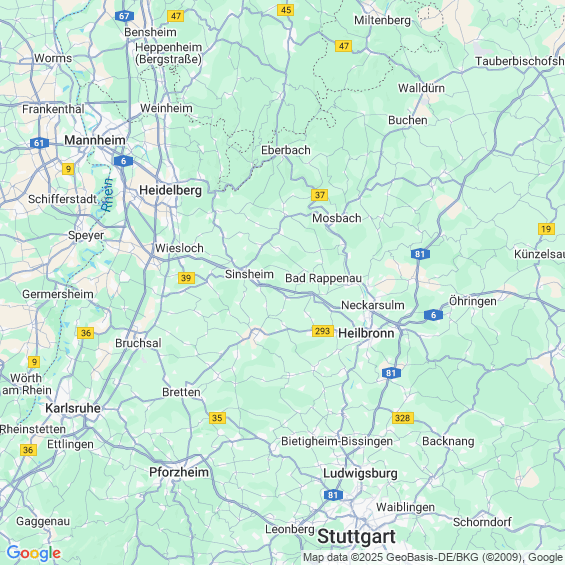Select the Mannheim city label
This screenshot has width=565, height=565.
[x=95, y=140]
